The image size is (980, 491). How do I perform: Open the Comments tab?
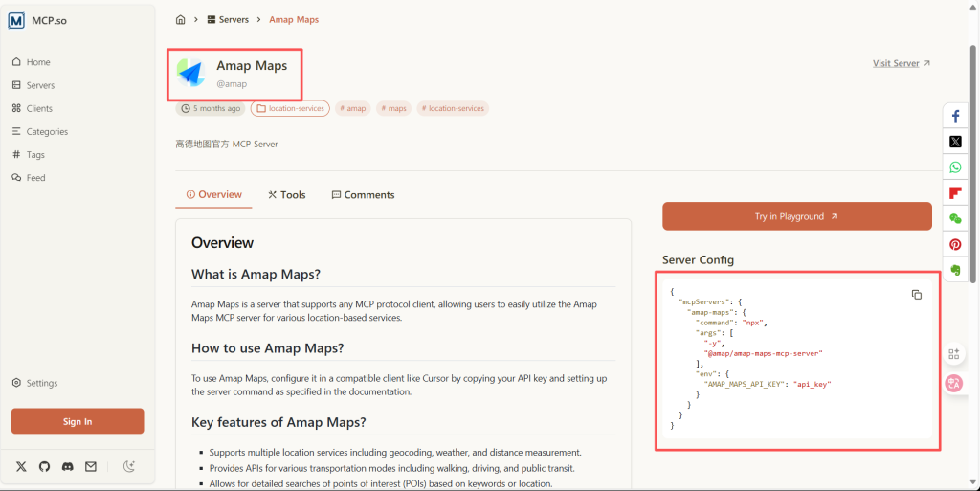pyautogui.click(x=363, y=194)
